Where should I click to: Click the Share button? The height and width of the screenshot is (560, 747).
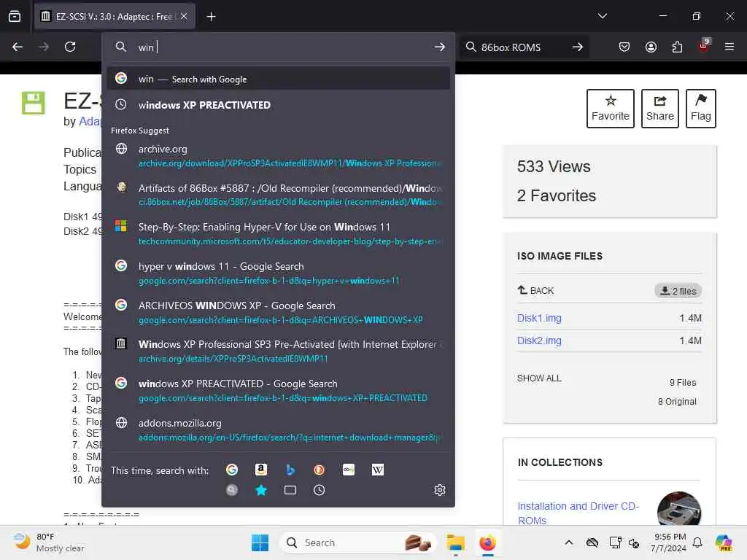[659, 109]
